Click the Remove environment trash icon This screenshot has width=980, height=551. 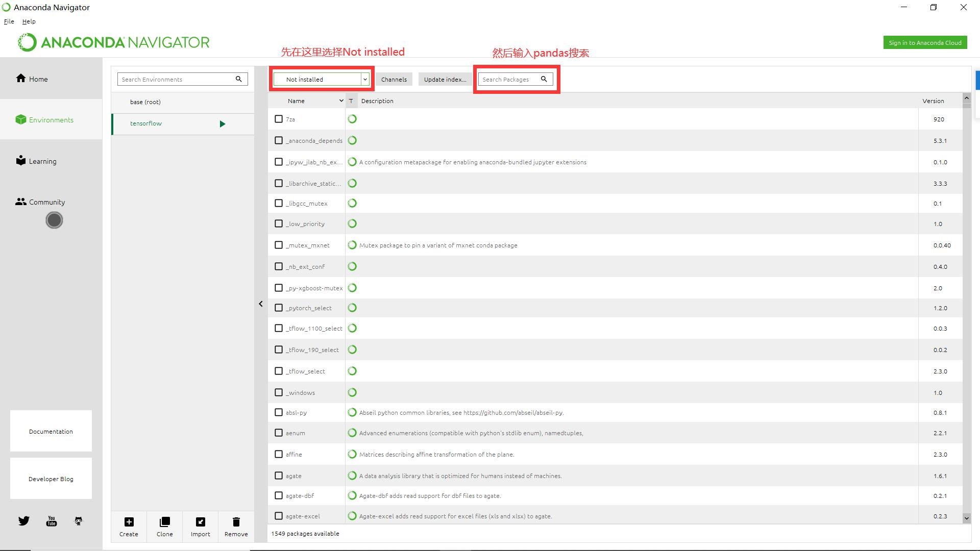(x=236, y=522)
